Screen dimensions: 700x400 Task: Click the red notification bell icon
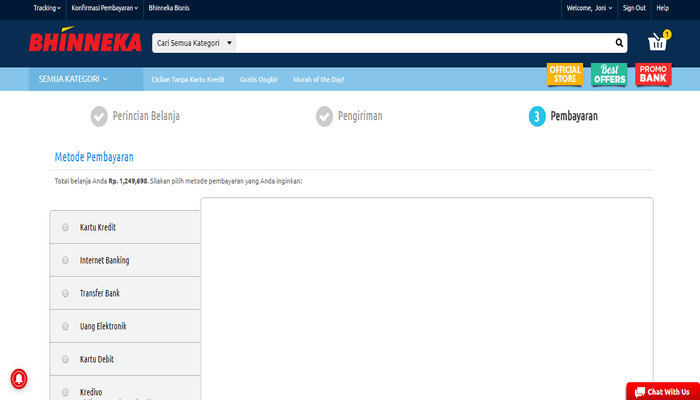(19, 379)
